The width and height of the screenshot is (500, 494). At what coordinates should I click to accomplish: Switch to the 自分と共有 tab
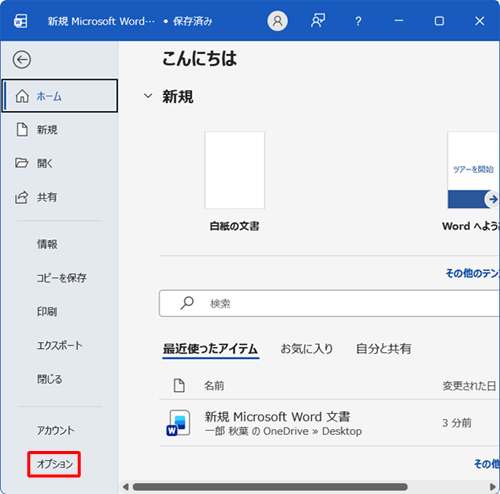point(383,349)
